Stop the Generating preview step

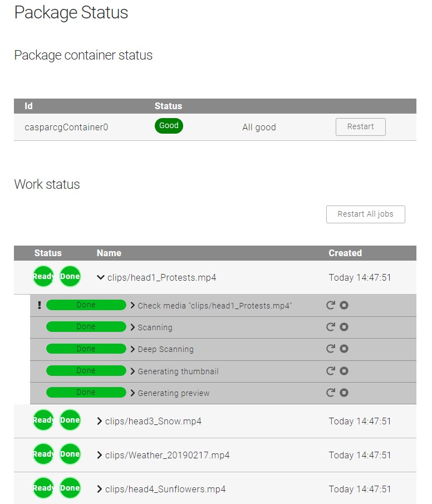(344, 393)
